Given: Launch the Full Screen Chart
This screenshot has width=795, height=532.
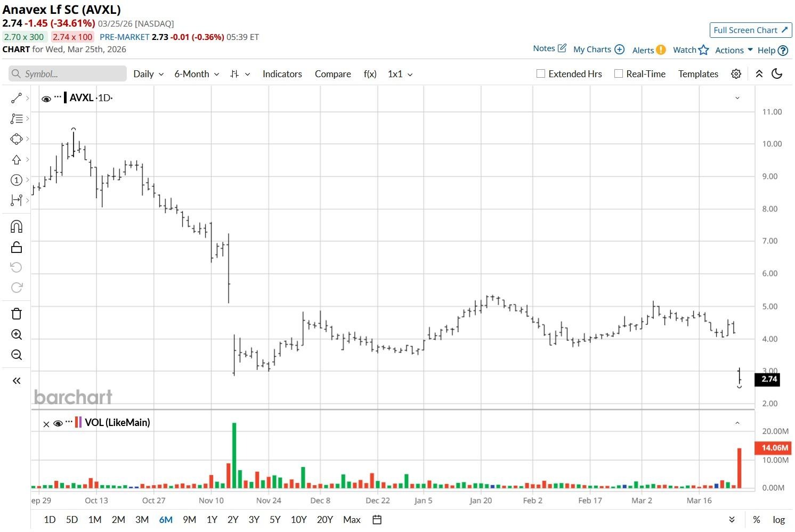Looking at the screenshot, I should coord(750,30).
